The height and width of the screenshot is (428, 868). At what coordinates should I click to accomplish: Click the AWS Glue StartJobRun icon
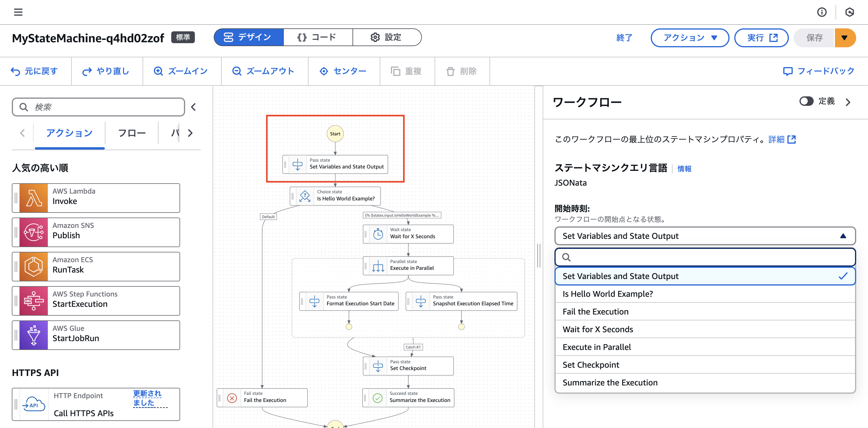tap(33, 335)
